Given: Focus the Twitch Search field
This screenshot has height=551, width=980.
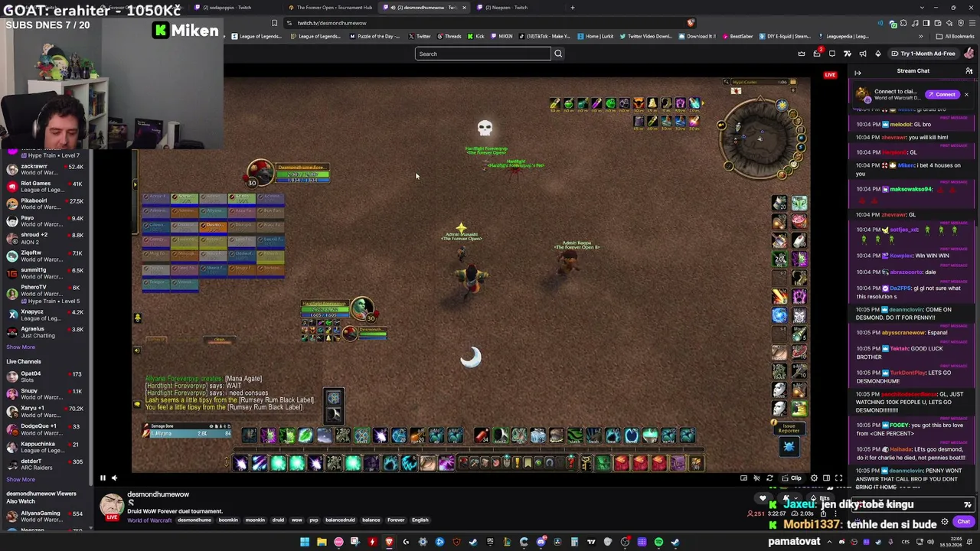Looking at the screenshot, I should point(482,54).
